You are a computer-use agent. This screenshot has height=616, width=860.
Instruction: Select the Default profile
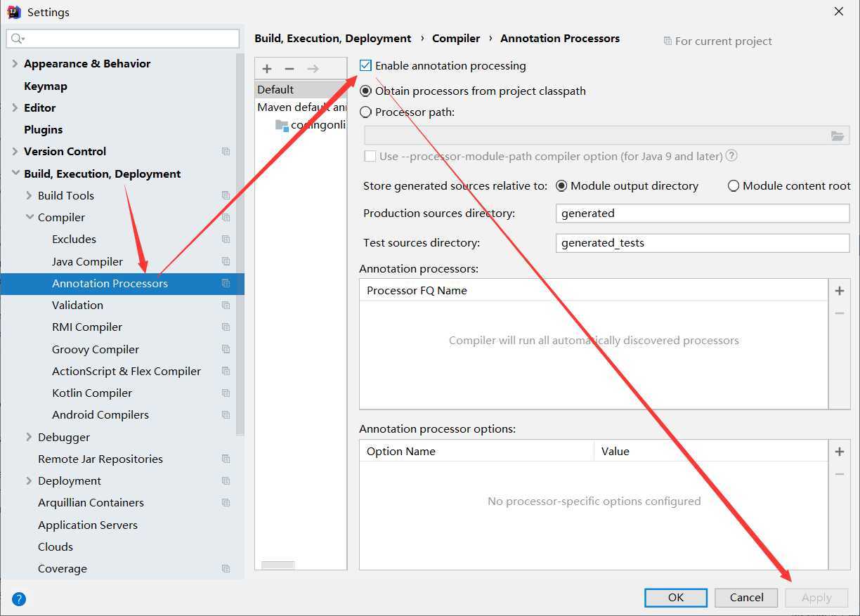[x=301, y=89]
